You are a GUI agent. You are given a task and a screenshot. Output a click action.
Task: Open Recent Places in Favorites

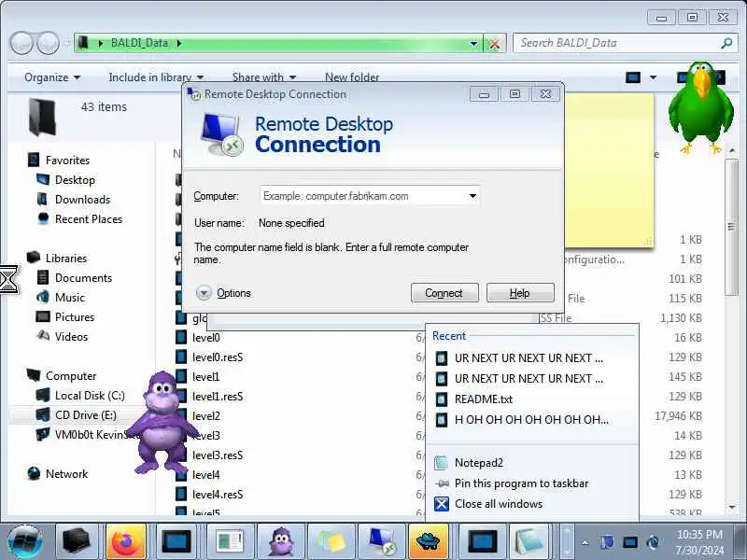(x=89, y=219)
